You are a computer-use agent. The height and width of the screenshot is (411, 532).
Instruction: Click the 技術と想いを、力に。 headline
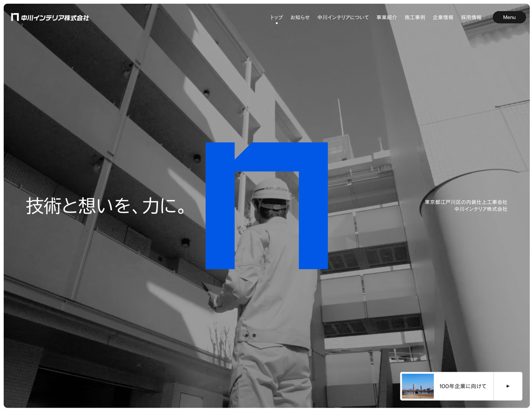coord(106,205)
